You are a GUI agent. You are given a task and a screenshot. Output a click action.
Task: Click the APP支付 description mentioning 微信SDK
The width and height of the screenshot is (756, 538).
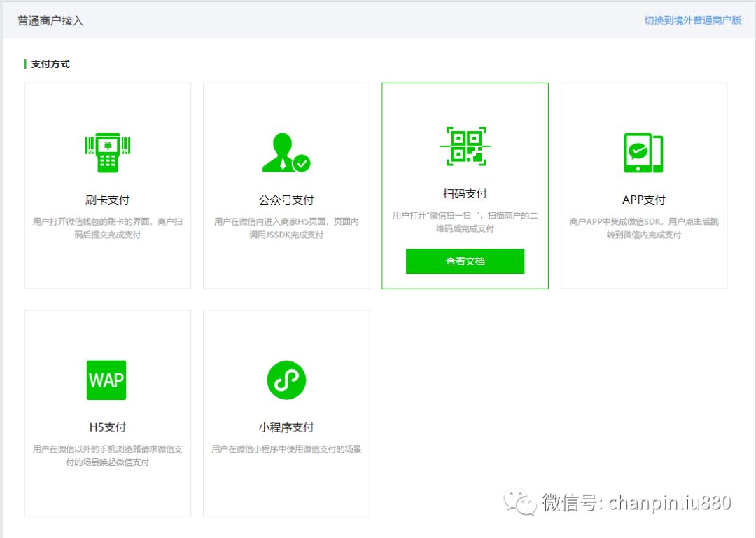click(644, 228)
